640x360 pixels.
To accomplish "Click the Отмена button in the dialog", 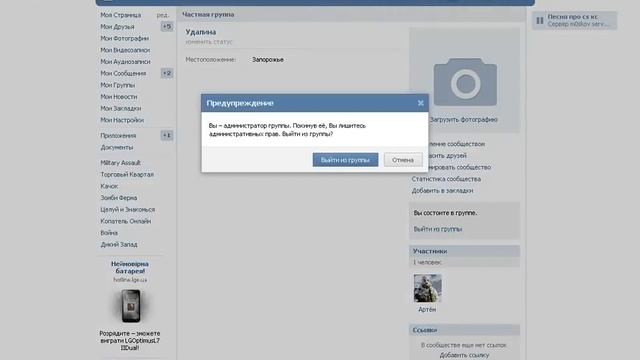I will tap(403, 160).
